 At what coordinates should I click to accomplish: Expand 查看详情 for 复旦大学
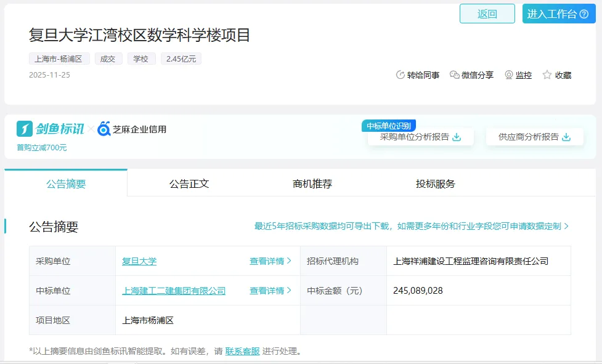pos(270,261)
